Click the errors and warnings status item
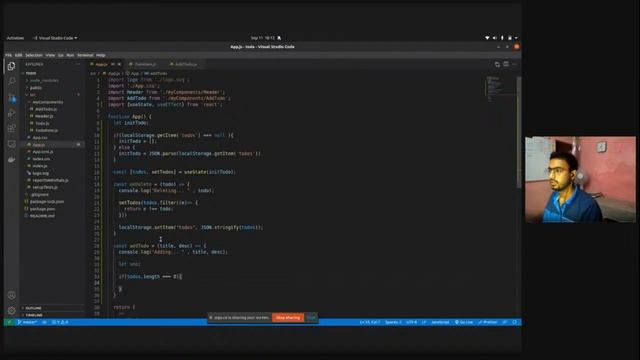 (x=60, y=322)
